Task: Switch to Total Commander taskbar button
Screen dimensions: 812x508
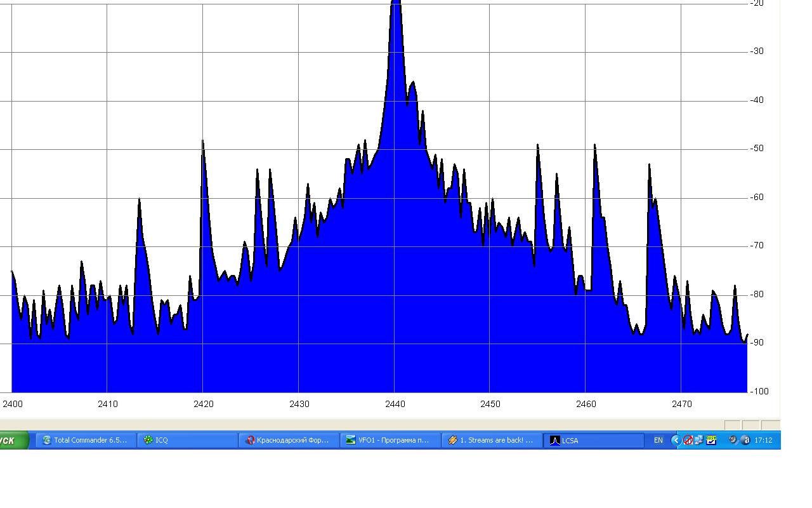Action: 86,440
